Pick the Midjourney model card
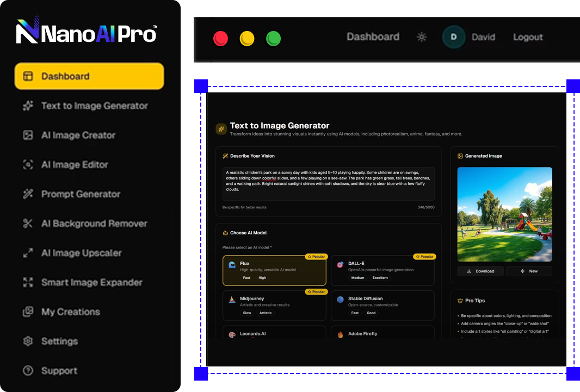This screenshot has width=580, height=392. (x=274, y=306)
